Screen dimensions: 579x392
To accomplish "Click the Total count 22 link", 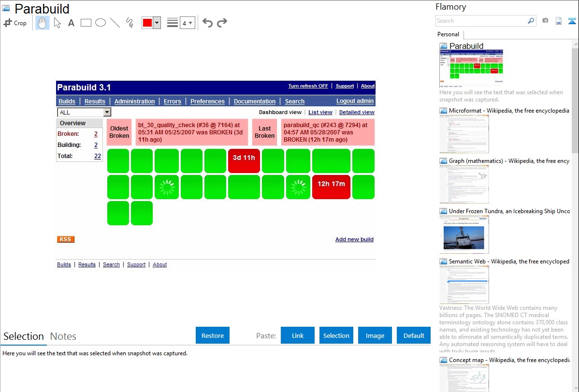I will click(x=98, y=156).
